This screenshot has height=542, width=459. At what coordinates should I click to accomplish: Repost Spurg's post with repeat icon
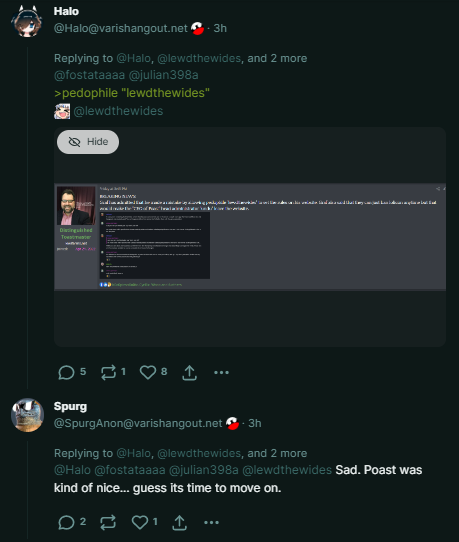[x=108, y=522]
